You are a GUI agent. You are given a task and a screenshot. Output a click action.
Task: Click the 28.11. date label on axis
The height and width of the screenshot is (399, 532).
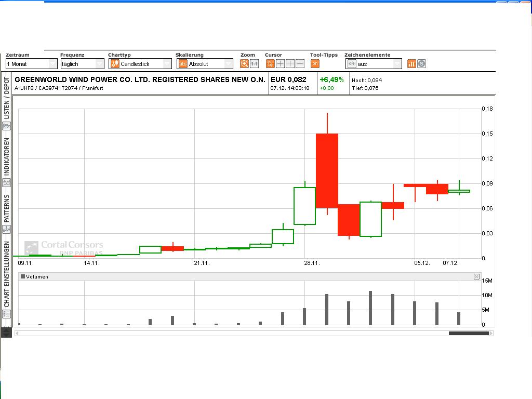(x=312, y=263)
